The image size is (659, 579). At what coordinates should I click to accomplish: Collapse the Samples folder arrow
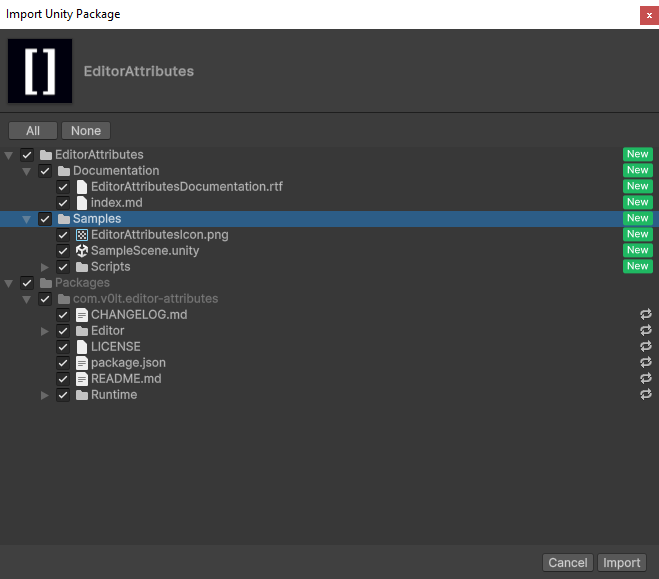(26, 219)
